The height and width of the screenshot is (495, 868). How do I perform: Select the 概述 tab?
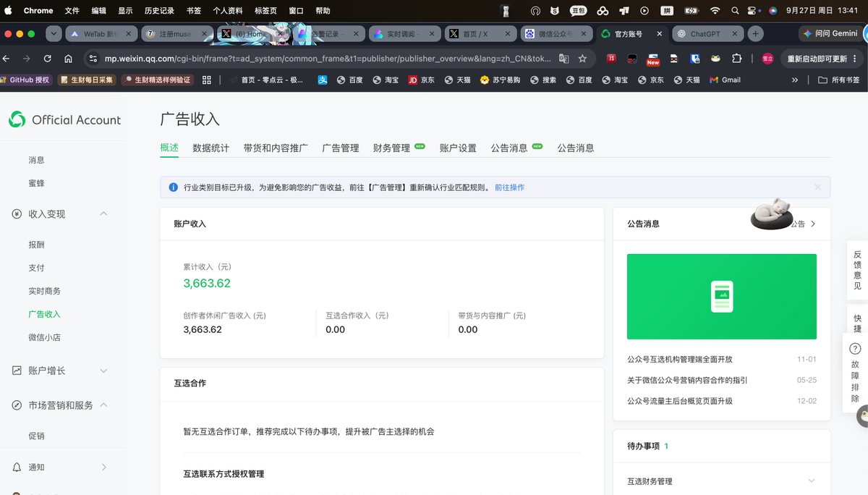169,148
